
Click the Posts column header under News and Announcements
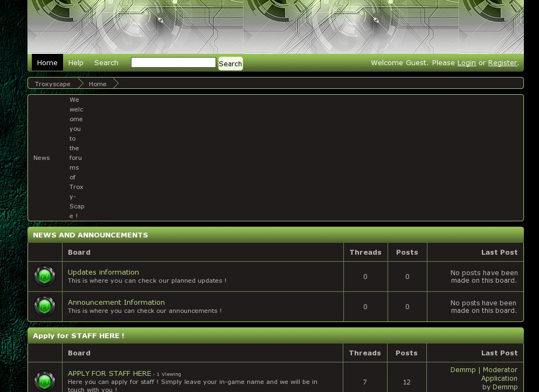[407, 253]
